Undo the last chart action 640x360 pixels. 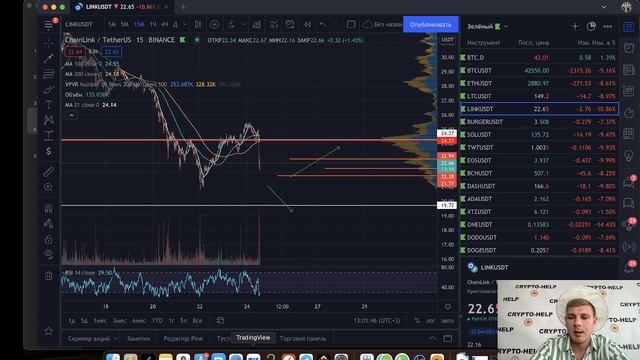323,24
